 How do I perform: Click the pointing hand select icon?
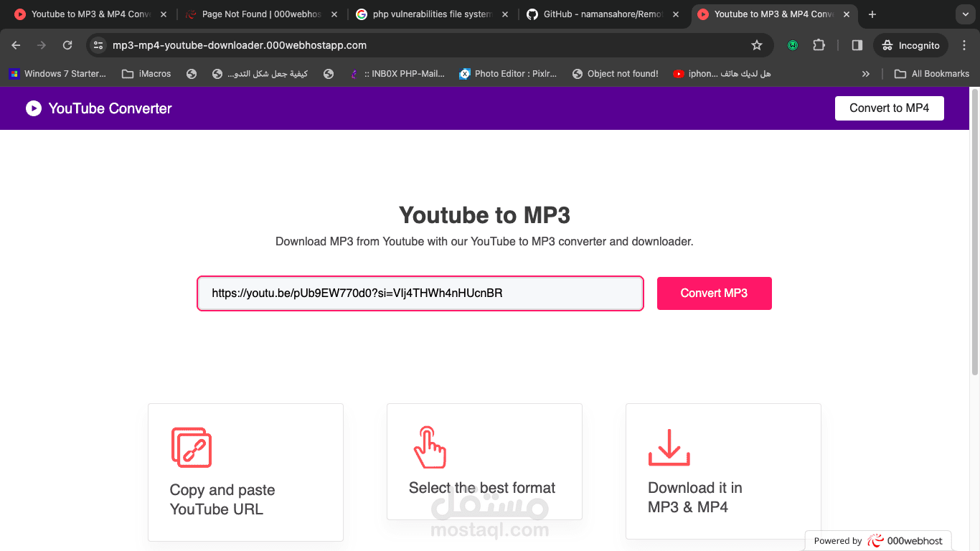pyautogui.click(x=430, y=447)
